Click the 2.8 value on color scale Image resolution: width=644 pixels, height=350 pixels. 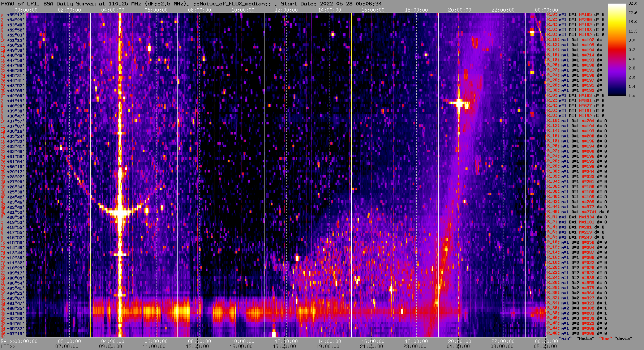click(632, 68)
